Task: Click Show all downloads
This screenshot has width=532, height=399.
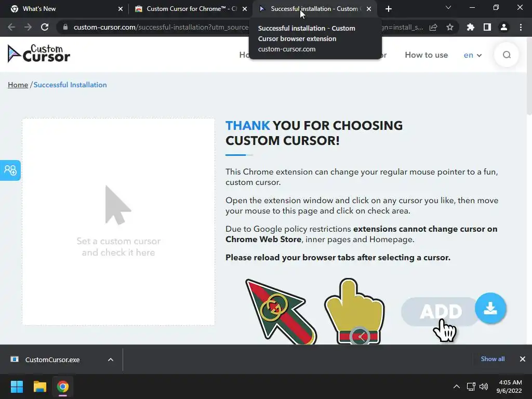Action: 493,359
